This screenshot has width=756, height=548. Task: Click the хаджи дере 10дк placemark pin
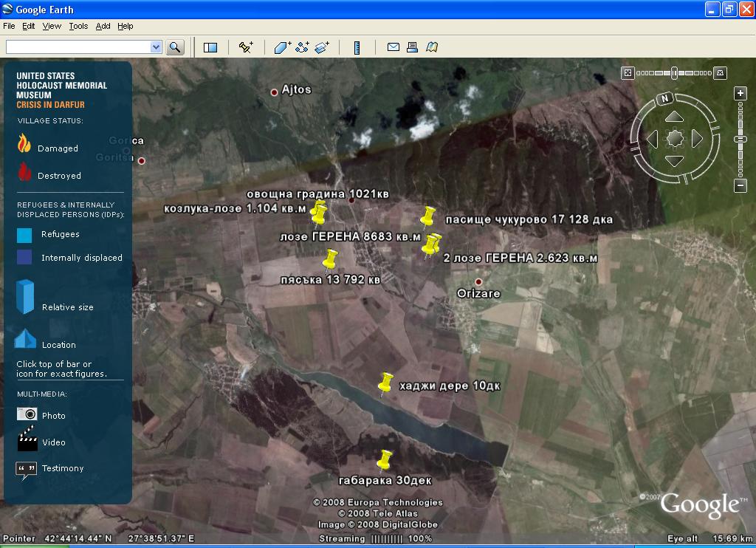pos(385,383)
